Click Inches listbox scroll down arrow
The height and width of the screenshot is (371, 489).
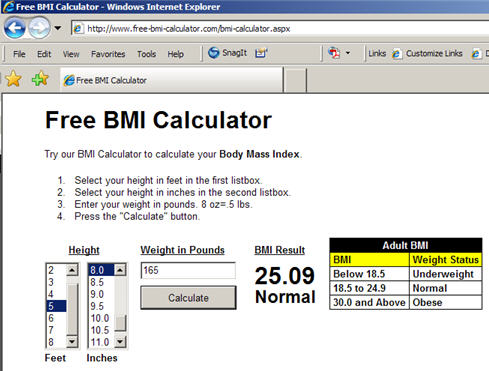[120, 342]
